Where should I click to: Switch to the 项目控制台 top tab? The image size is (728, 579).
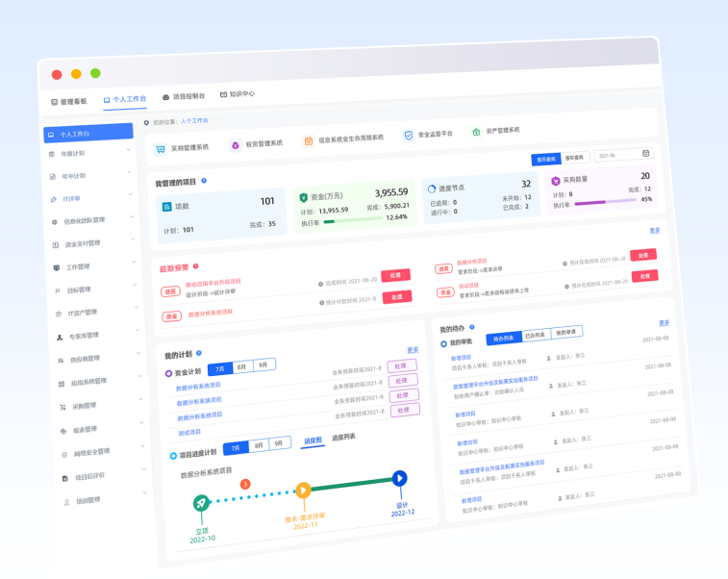[184, 97]
